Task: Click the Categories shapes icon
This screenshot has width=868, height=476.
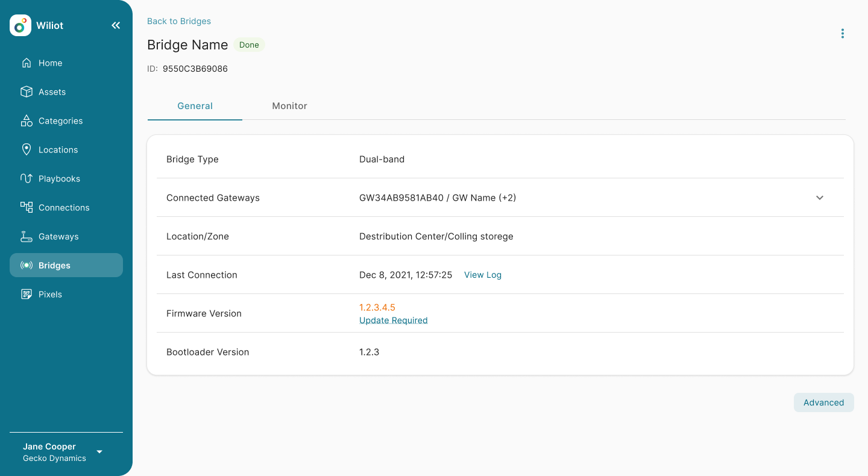Action: [27, 121]
